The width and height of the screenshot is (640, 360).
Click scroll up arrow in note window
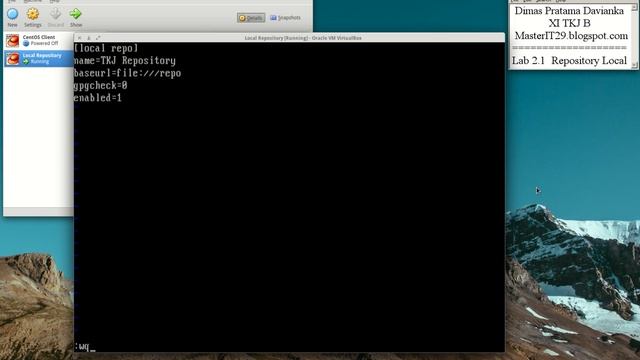(x=634, y=8)
